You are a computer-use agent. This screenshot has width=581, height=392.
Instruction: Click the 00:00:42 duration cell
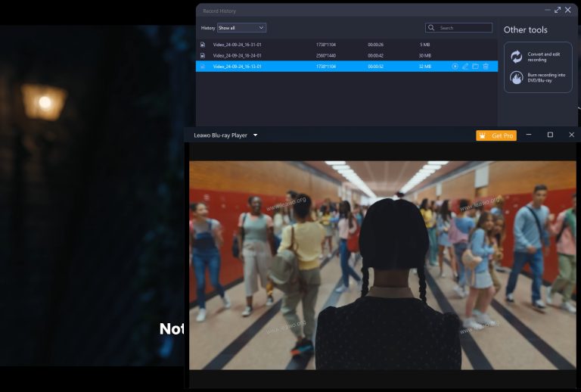pyautogui.click(x=375, y=55)
